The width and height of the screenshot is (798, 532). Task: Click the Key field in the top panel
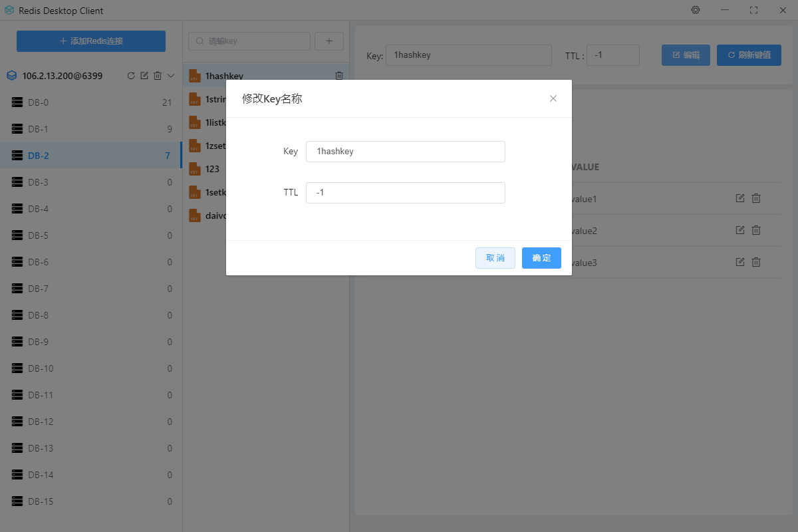[x=469, y=55]
